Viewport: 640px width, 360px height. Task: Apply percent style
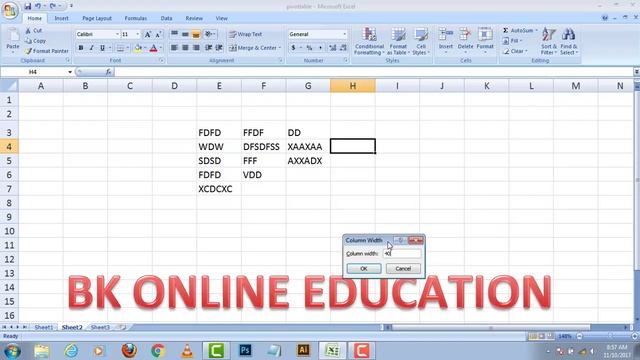(x=309, y=48)
